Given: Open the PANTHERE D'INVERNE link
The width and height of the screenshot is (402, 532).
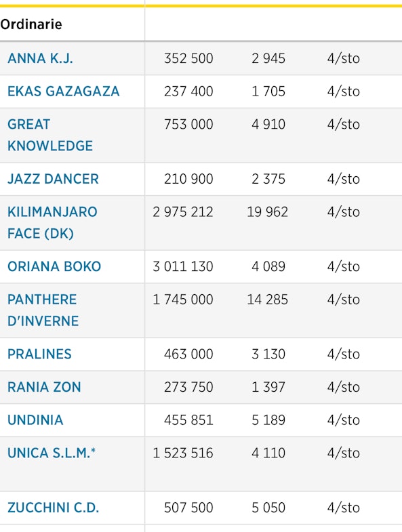Looking at the screenshot, I should 43,310.
